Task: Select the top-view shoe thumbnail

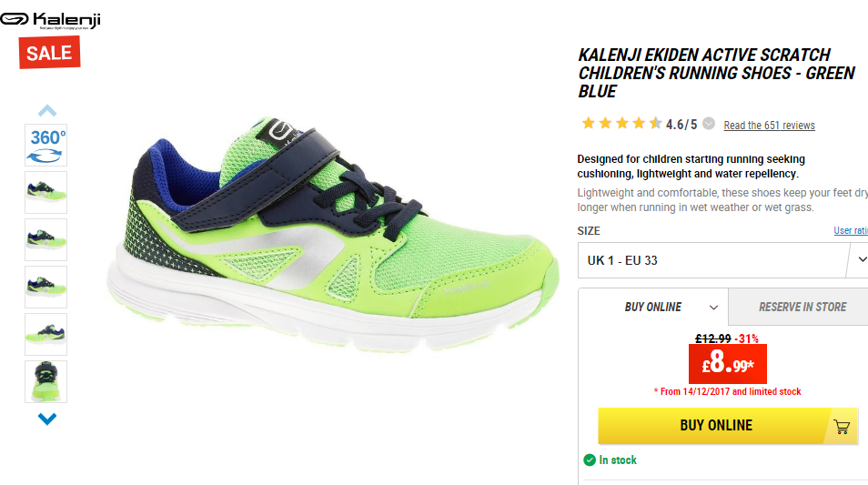Action: (45, 381)
